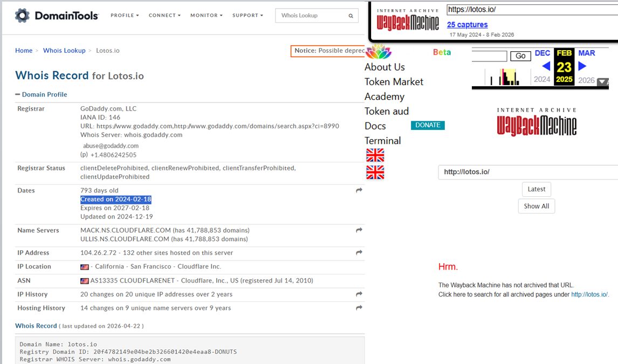
Task: Open the Profile dropdown menu
Action: point(125,15)
